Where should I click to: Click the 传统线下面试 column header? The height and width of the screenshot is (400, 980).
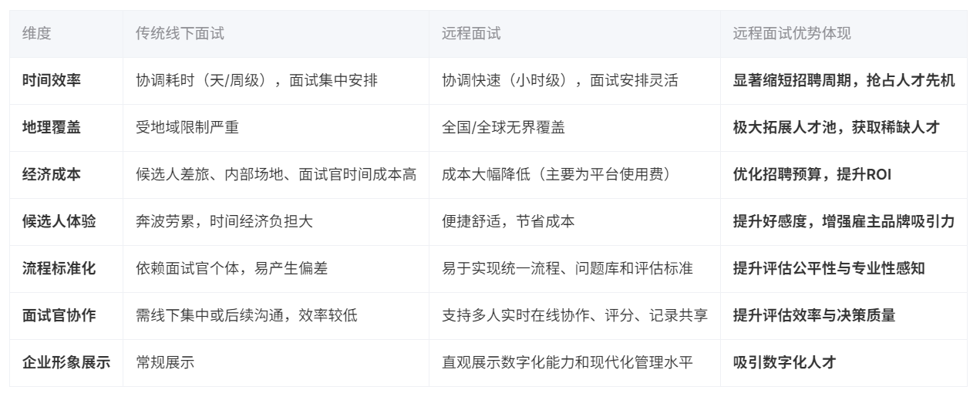(180, 34)
